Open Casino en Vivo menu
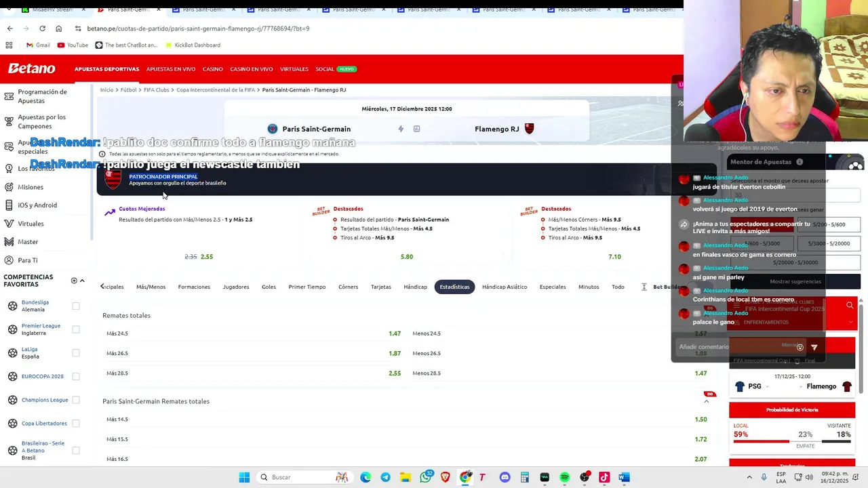868x488 pixels. [x=252, y=69]
